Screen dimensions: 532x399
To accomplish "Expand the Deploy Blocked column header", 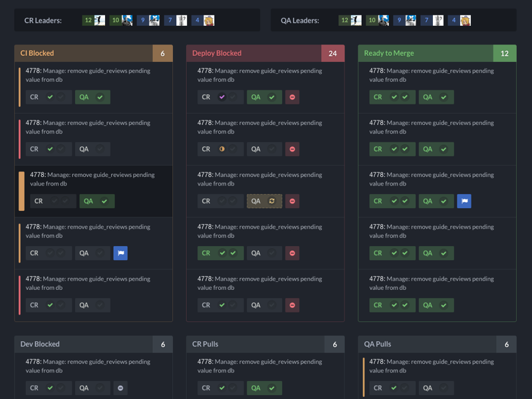I will (265, 52).
